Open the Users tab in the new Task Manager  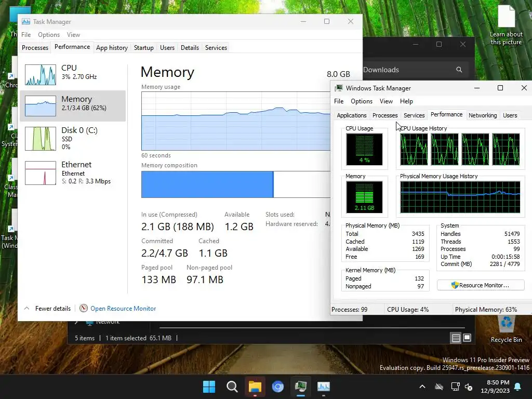[167, 47]
